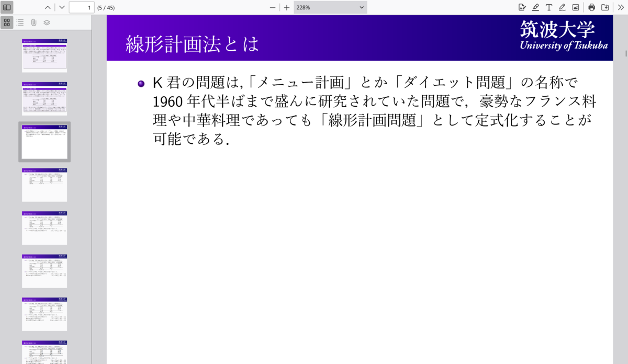Viewport: 628px width, 364px height.
Task: Go to the next page arrow
Action: (62, 7)
